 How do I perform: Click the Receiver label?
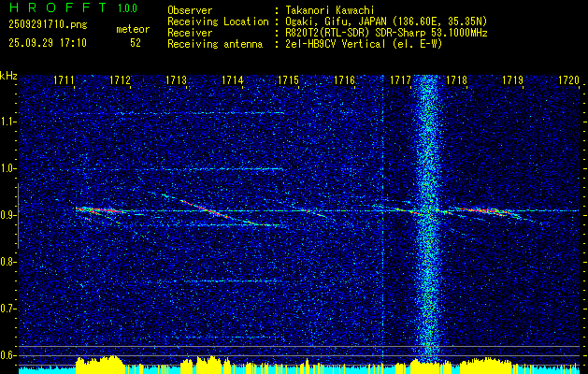[x=190, y=33]
